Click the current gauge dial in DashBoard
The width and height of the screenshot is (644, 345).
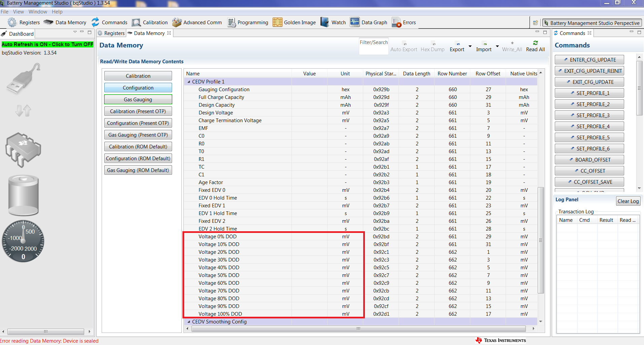tap(23, 241)
